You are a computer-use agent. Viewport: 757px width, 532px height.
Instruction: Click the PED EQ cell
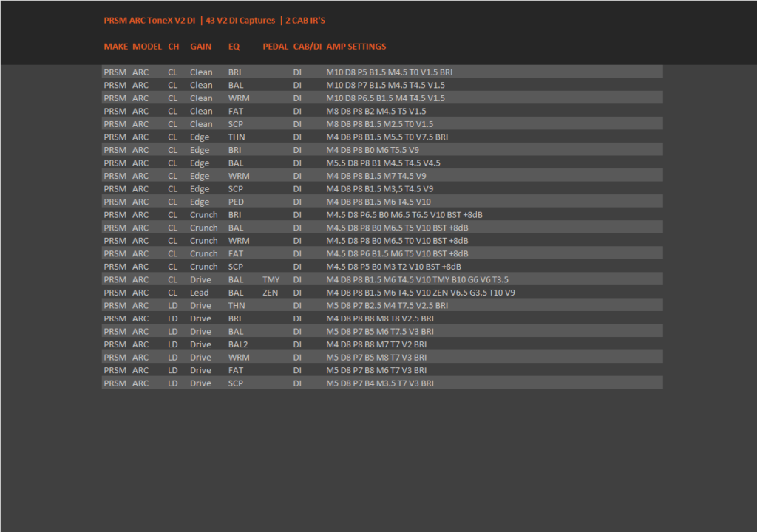pyautogui.click(x=236, y=202)
